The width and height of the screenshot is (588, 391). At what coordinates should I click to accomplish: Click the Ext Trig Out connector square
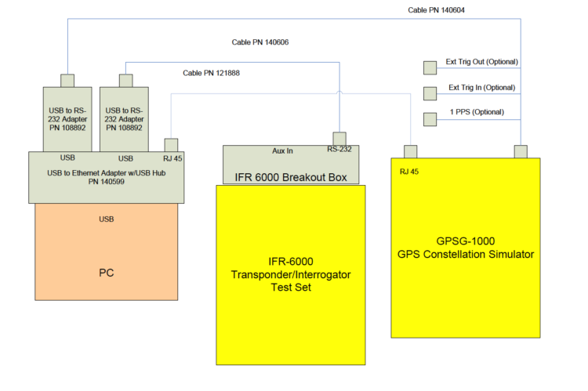[x=430, y=68]
